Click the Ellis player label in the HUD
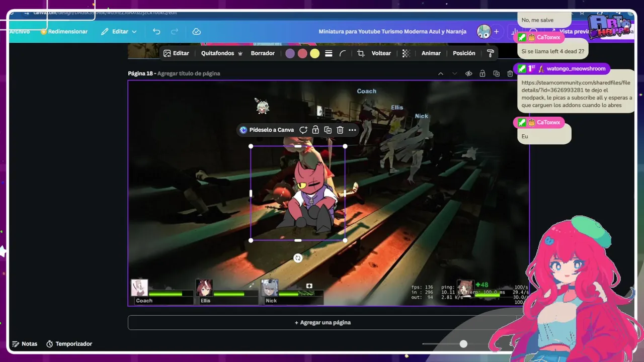644x362 pixels. pos(206,301)
